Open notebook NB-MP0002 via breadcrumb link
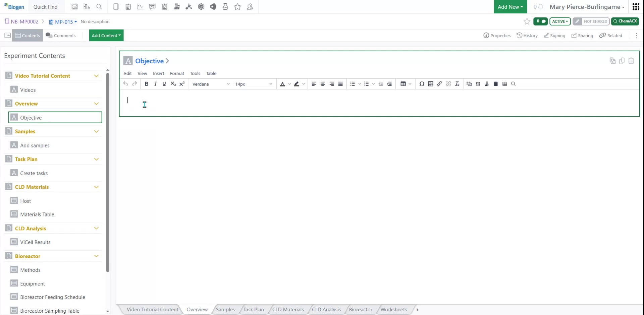The height and width of the screenshot is (315, 644). (24, 21)
